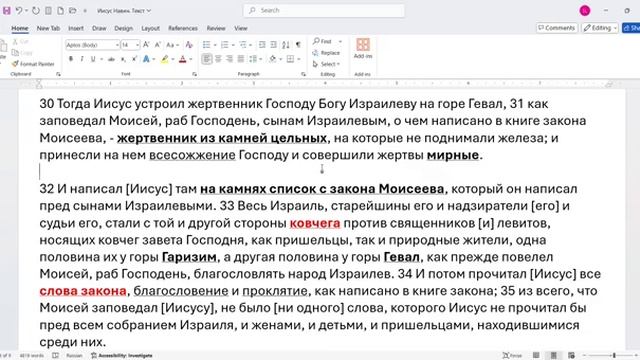Viewport: 640px width, 360px height.
Task: Increase font size icon
Action: pyautogui.click(x=146, y=44)
